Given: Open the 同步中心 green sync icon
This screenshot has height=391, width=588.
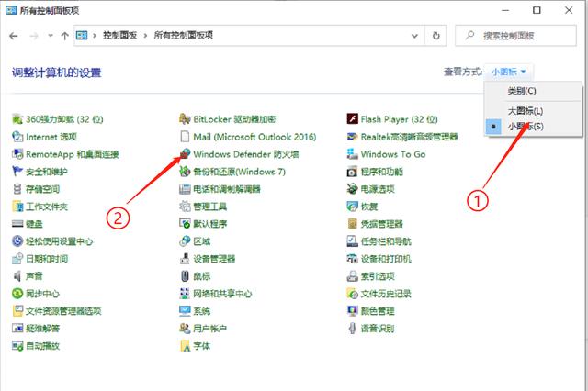Looking at the screenshot, I should (17, 294).
